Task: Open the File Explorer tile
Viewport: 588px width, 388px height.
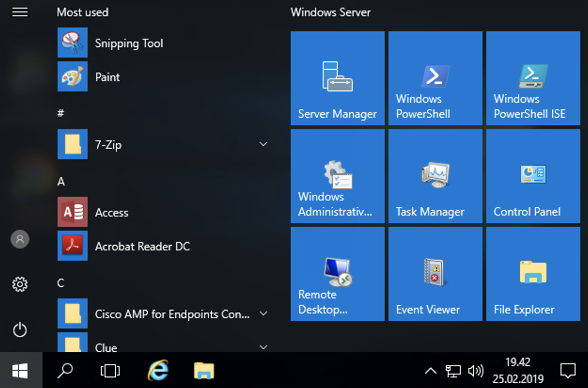Action: 533,274
